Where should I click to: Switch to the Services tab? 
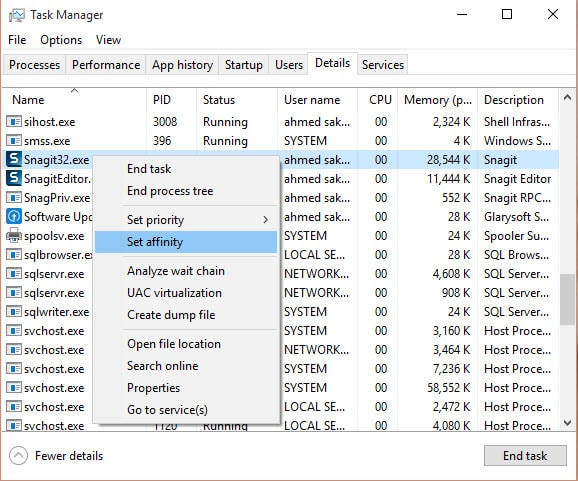[x=383, y=65]
